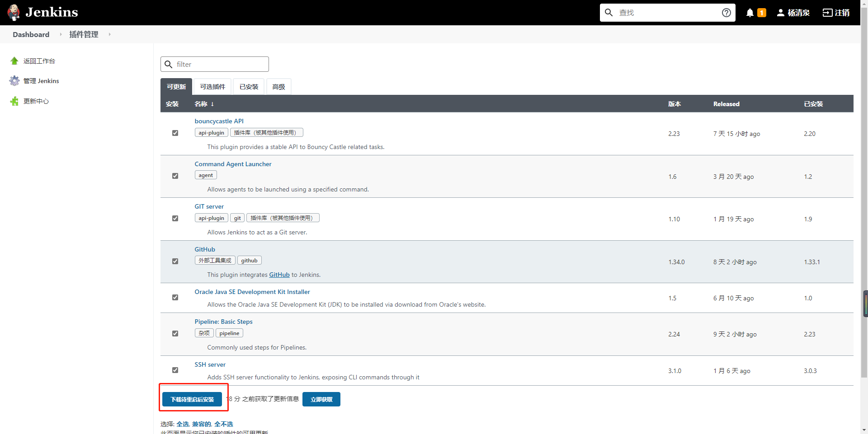Expand the Dashboard breadcrumb arrow

[x=61, y=35]
